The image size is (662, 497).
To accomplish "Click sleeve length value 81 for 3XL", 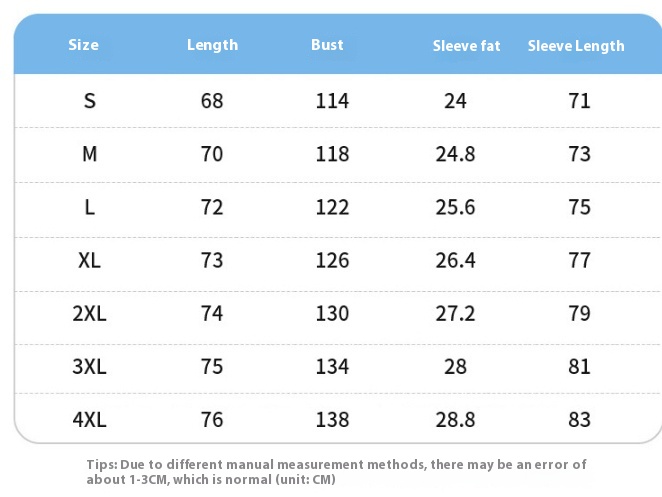I will 579,367.
